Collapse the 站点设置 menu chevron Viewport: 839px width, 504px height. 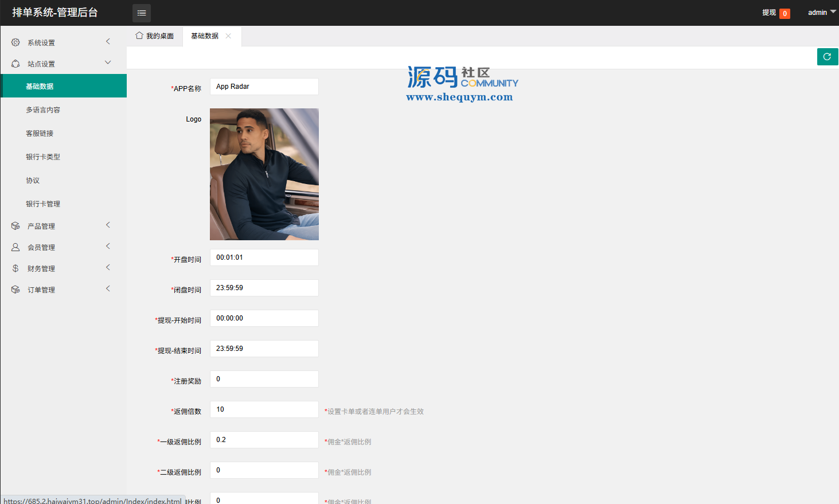click(108, 62)
